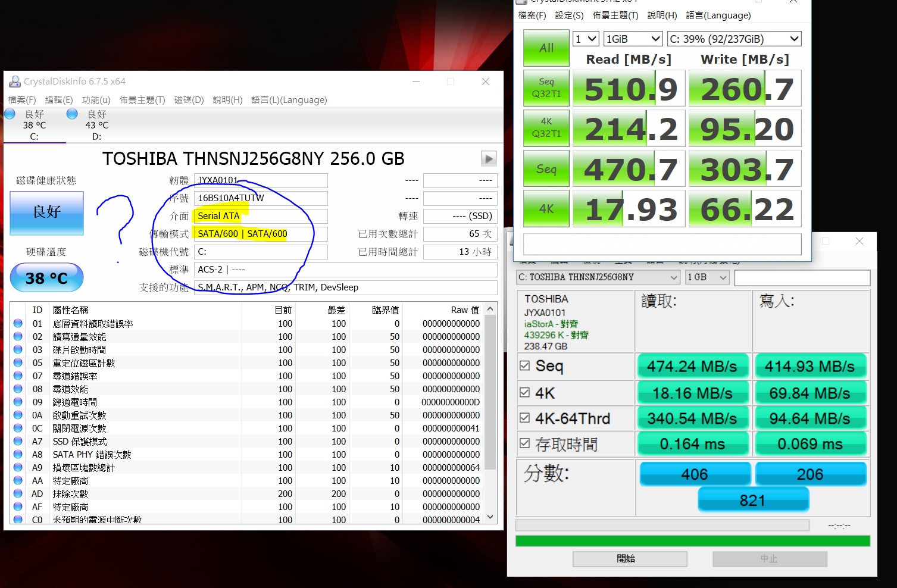Click the status orb for attribute 0C

pos(18,429)
